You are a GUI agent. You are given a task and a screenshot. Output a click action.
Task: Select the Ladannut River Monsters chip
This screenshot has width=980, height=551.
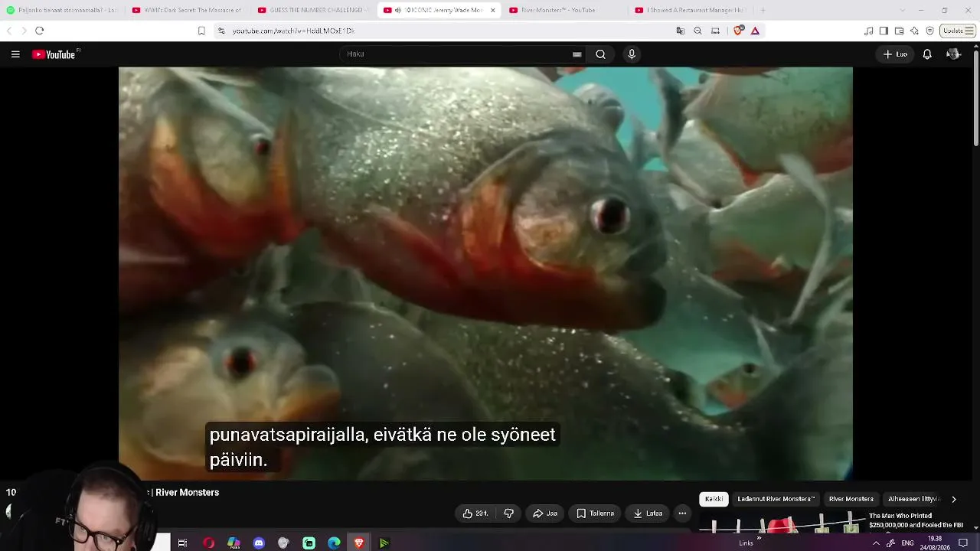pyautogui.click(x=776, y=499)
